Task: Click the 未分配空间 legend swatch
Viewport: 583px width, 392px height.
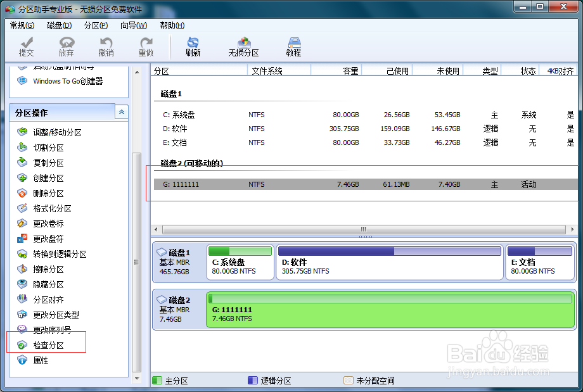Action: pyautogui.click(x=348, y=381)
